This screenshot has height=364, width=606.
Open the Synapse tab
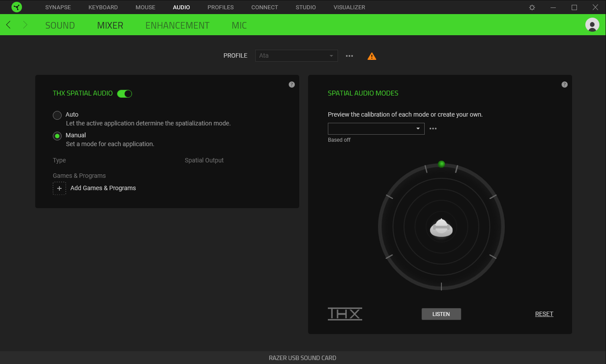pyautogui.click(x=58, y=7)
